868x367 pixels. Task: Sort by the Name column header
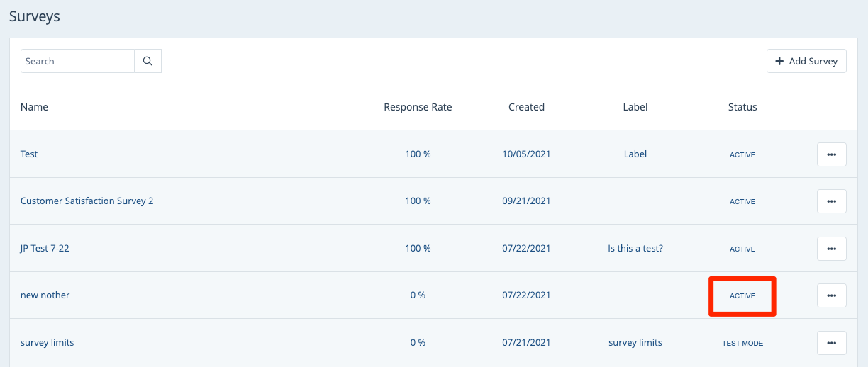click(x=34, y=107)
